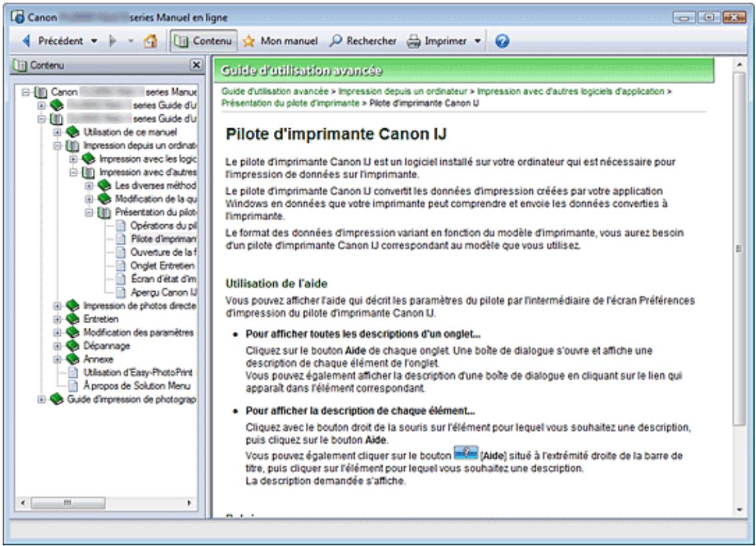The image size is (756, 546).
Task: Click content pane scroll down arrow
Action: (739, 510)
